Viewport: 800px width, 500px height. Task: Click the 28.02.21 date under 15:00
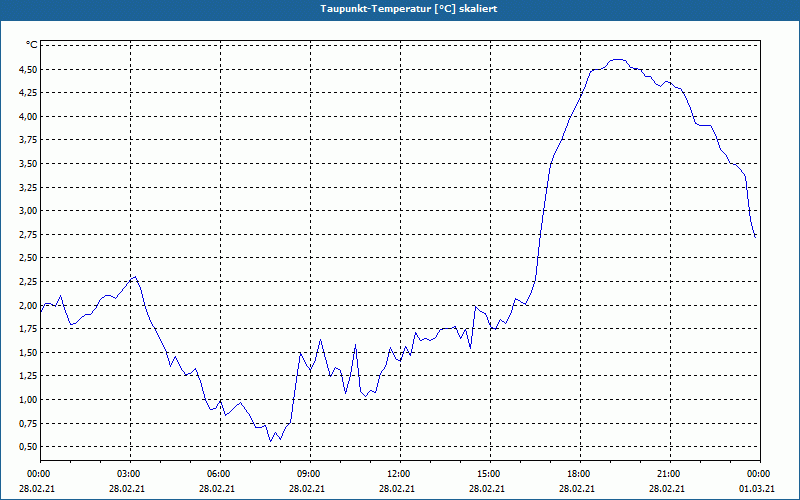click(487, 489)
